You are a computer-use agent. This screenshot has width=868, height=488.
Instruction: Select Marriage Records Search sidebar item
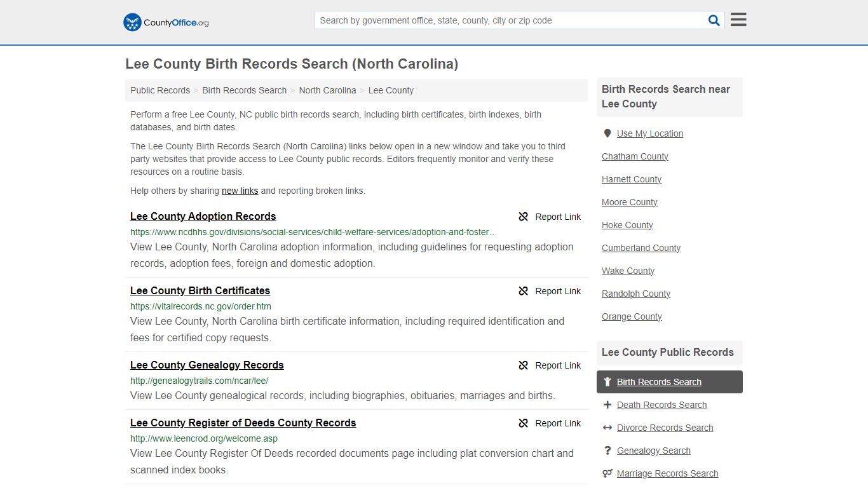[x=668, y=473]
